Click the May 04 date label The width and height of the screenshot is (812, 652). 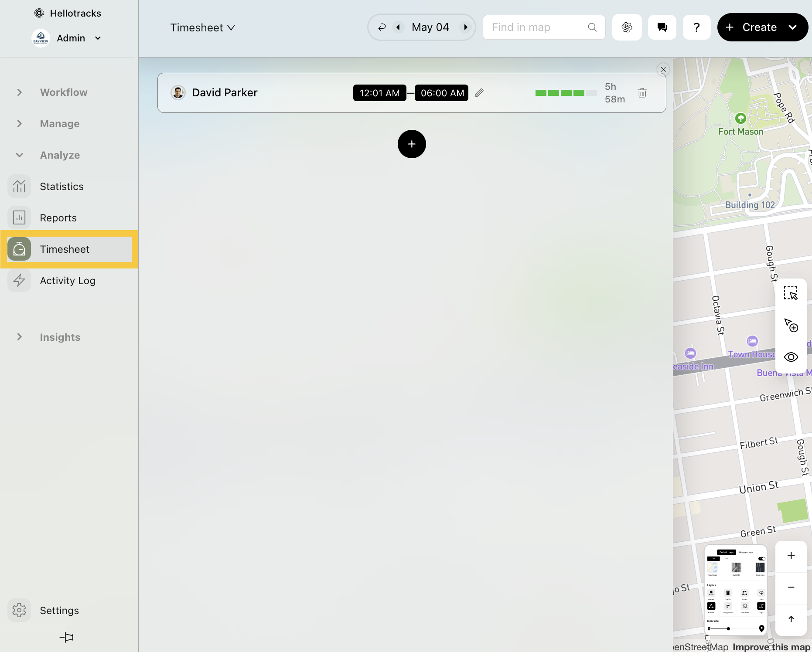pyautogui.click(x=430, y=27)
